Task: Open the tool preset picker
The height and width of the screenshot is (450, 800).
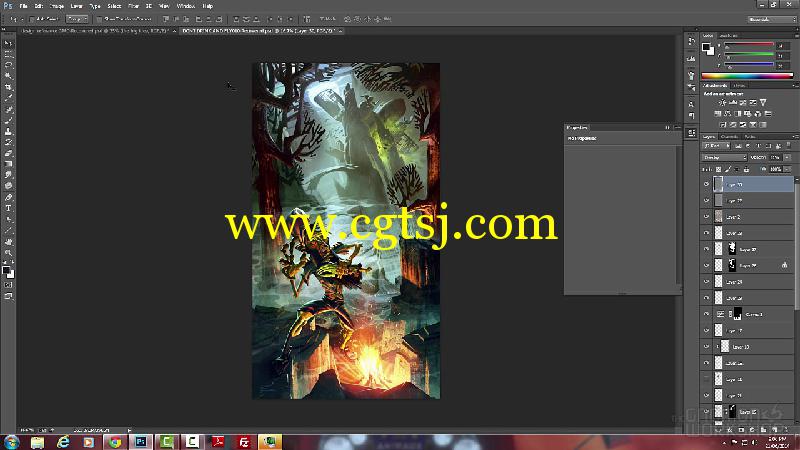Action: tap(15, 19)
